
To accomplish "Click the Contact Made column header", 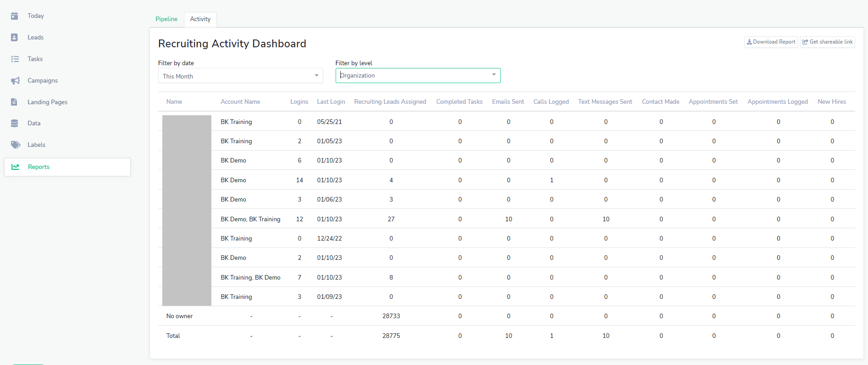I will click(661, 102).
